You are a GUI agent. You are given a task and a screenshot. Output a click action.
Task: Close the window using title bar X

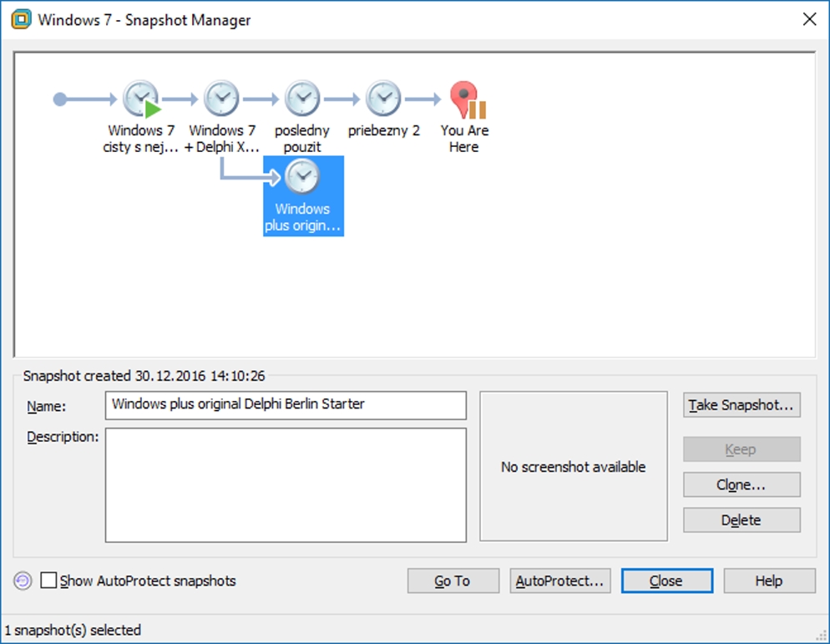coord(809,19)
